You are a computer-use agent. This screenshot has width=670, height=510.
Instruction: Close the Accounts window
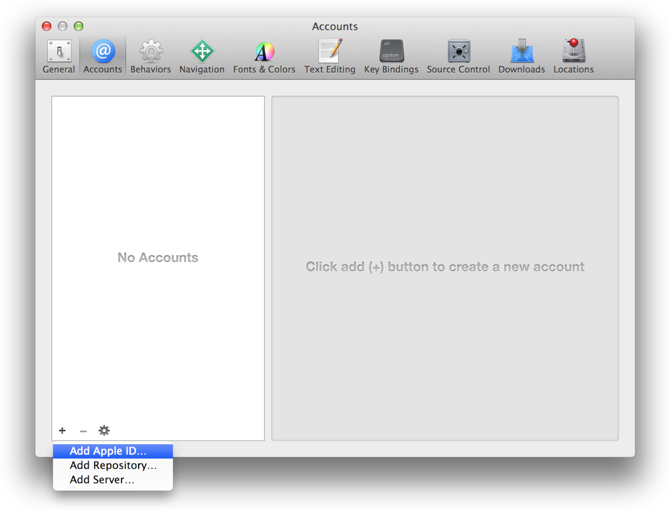click(47, 26)
